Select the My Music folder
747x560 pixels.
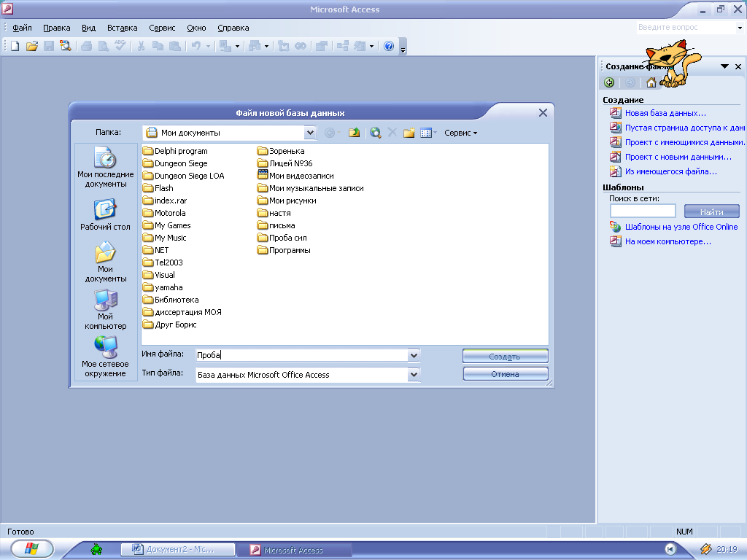tap(165, 238)
